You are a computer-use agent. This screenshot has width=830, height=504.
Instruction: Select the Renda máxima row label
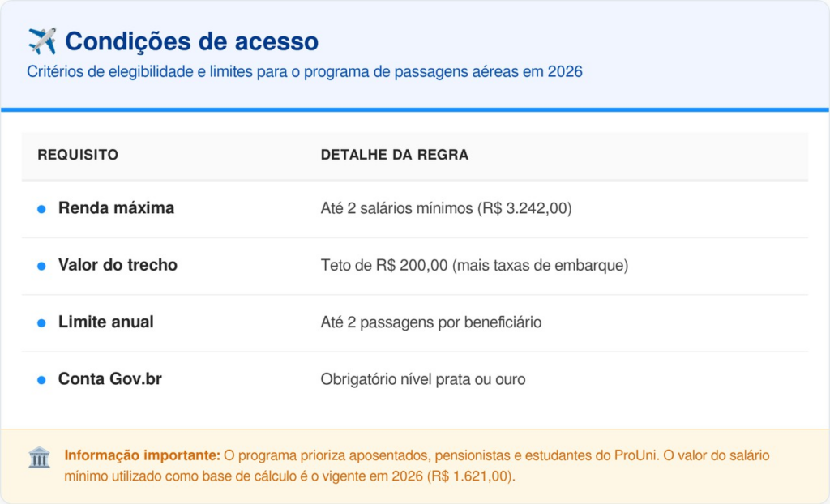point(116,208)
